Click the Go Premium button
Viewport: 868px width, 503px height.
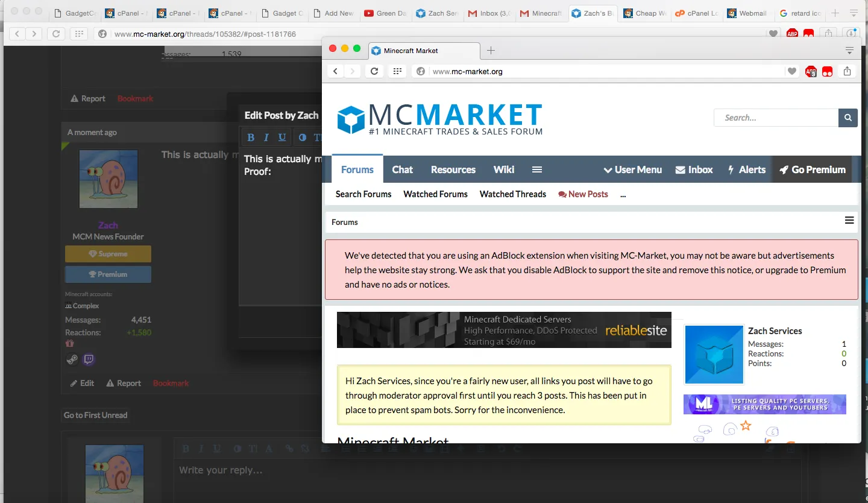[813, 169]
